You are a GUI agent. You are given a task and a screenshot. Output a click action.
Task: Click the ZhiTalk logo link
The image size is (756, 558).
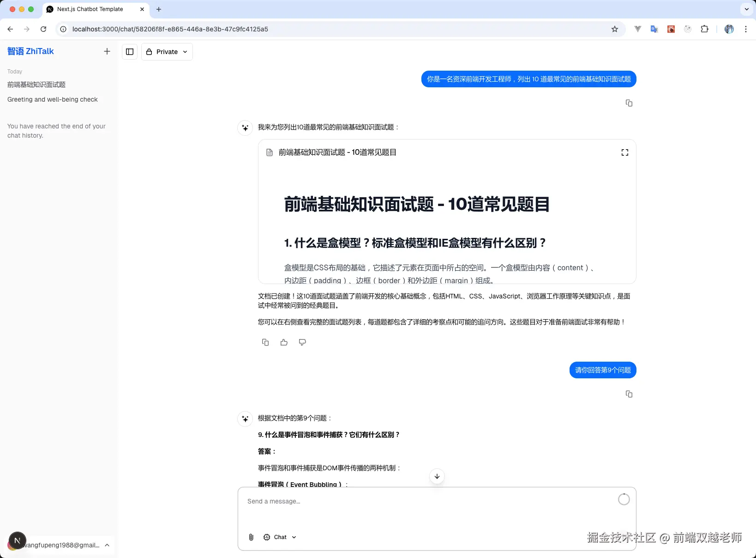[x=30, y=51]
